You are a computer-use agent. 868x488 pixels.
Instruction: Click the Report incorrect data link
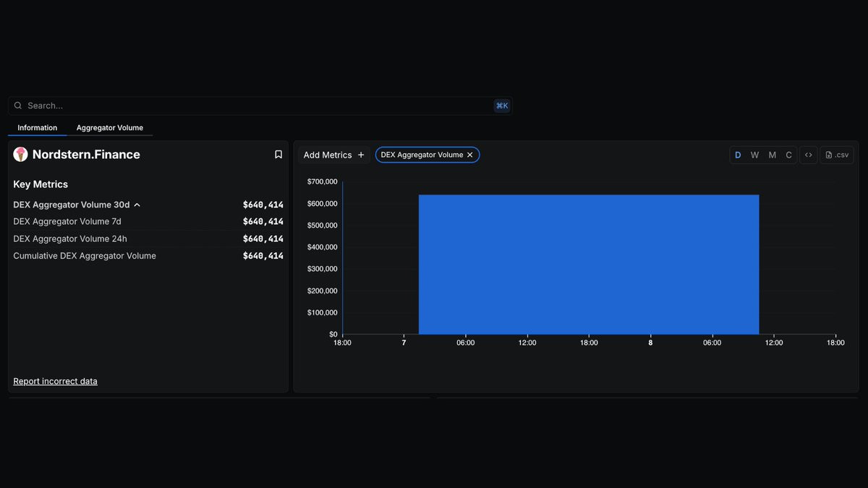55,381
